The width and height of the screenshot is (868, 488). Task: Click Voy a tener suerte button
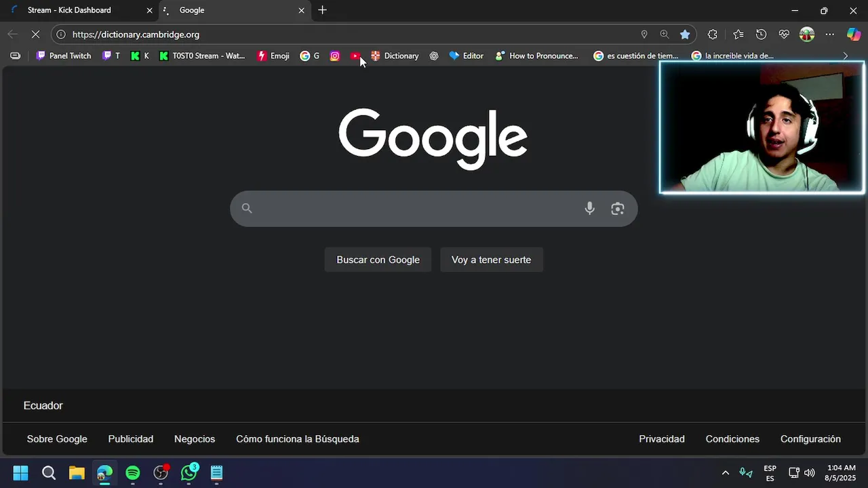(x=492, y=260)
